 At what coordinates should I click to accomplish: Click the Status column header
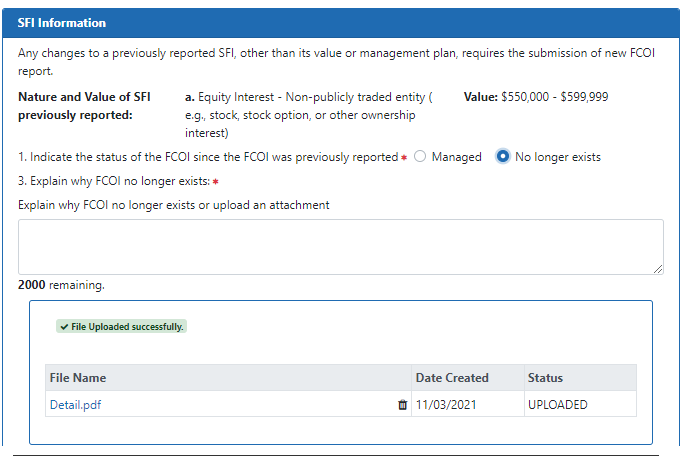[x=545, y=378]
